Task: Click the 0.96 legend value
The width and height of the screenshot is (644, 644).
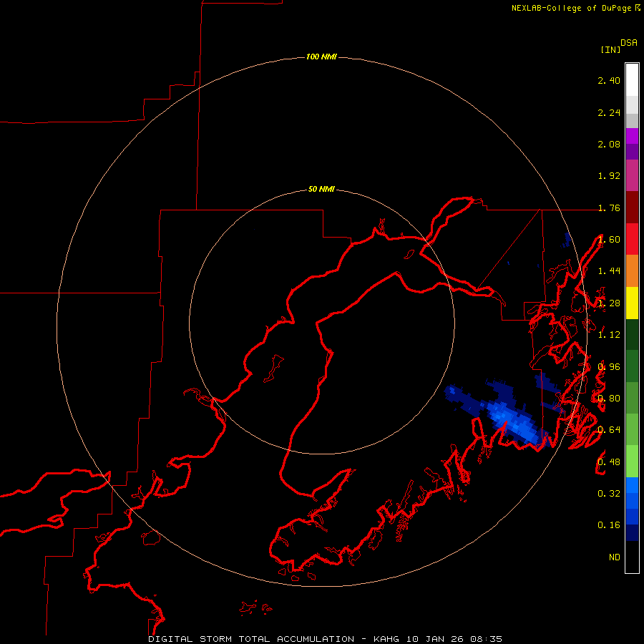Action: (x=609, y=367)
